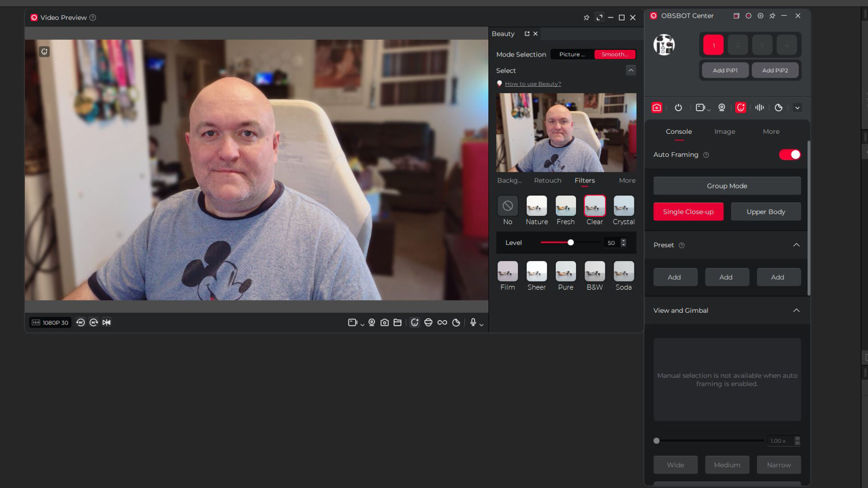Click the Wide view button
This screenshot has height=488, width=868.
(x=676, y=465)
